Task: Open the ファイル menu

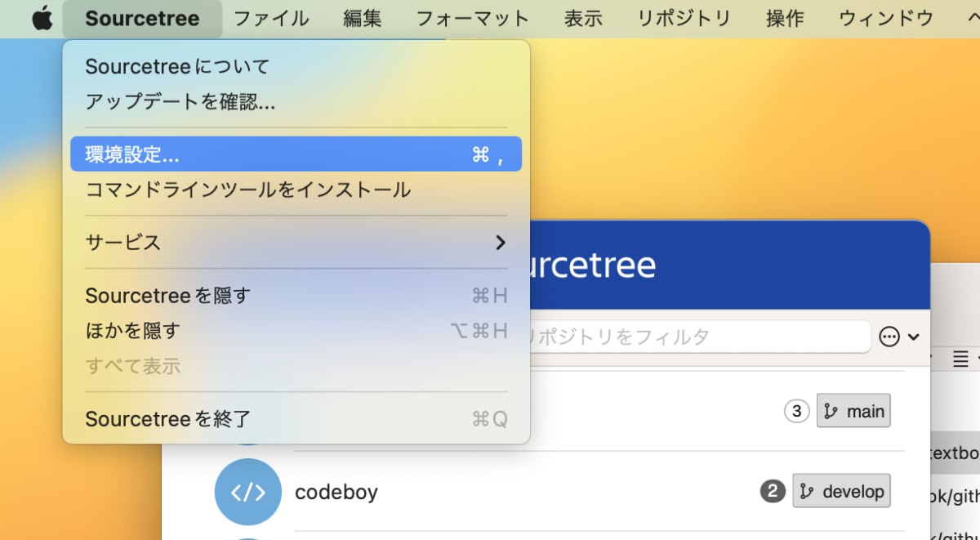Action: (271, 19)
